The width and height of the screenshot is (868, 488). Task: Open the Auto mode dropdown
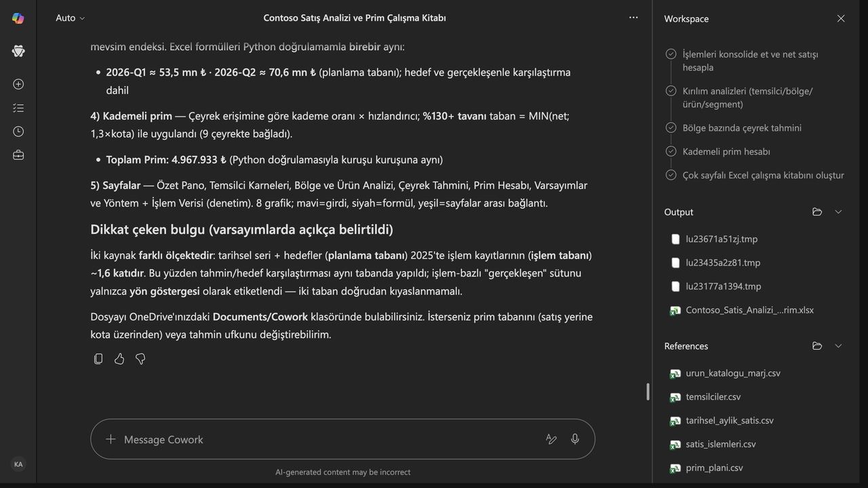71,18
